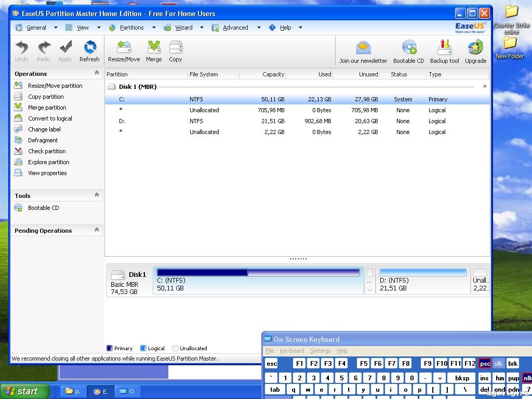Select Resize/Move partition in the Operations panel
Viewport: 532px width, 399px height.
[x=55, y=86]
